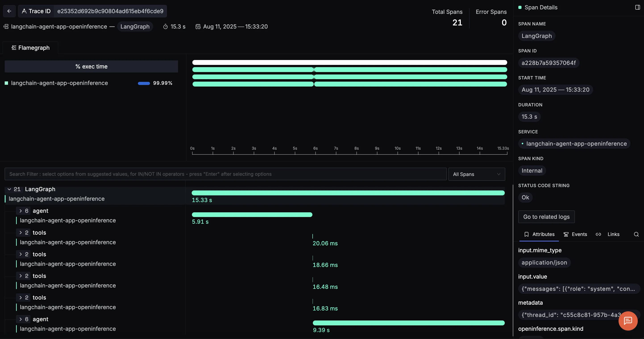Viewport: 644px width, 339px height.
Task: Focus the Search Filter input field
Action: (x=225, y=174)
